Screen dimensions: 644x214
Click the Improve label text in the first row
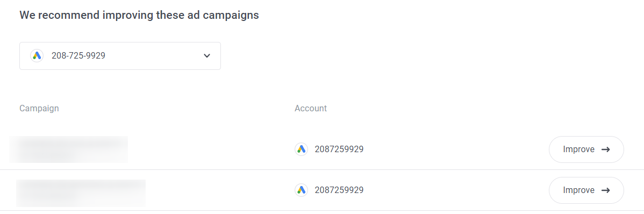click(579, 149)
